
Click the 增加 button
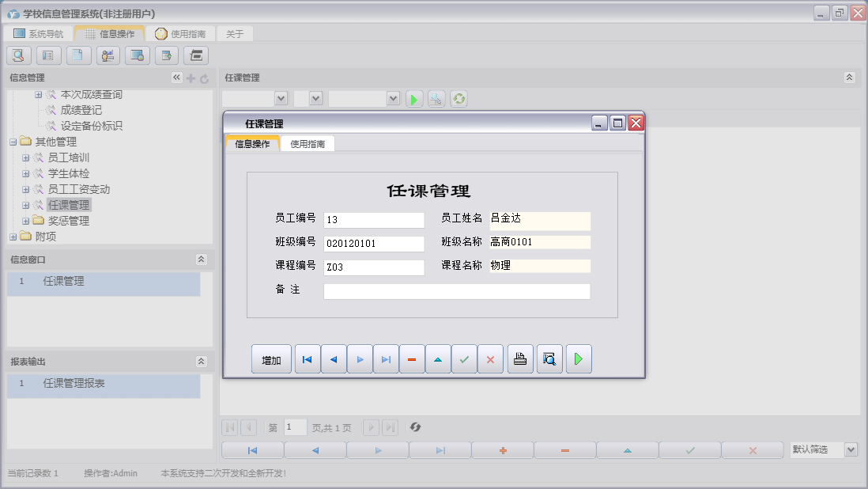tap(271, 359)
